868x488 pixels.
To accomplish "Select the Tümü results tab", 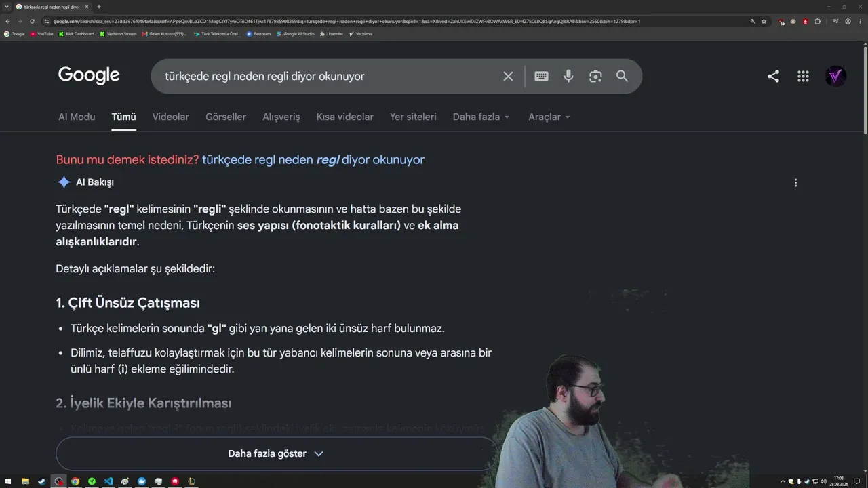I will point(124,117).
